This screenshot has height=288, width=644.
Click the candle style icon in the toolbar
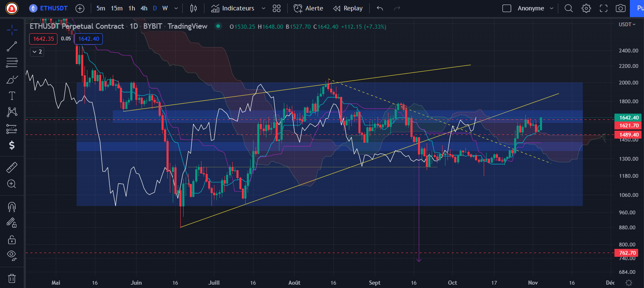tap(193, 8)
